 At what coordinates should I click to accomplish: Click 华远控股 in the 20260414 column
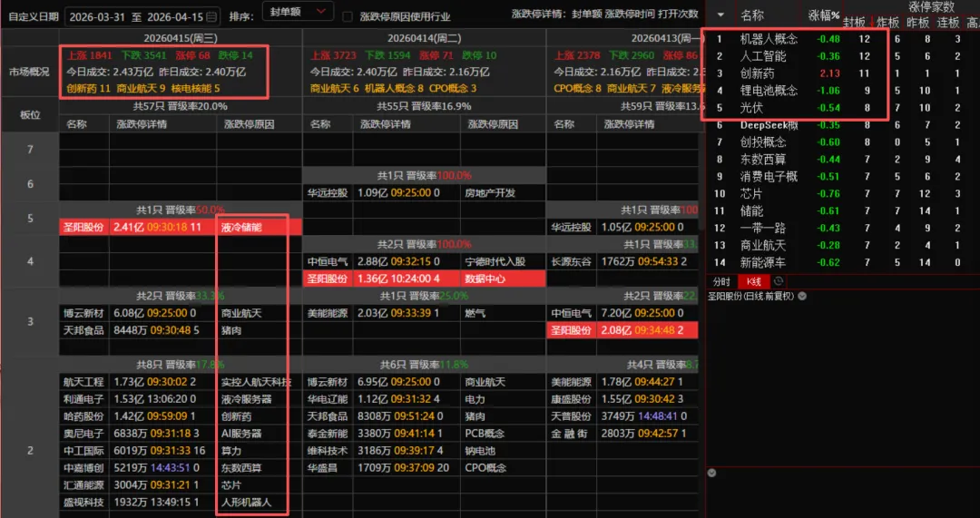tap(327, 193)
